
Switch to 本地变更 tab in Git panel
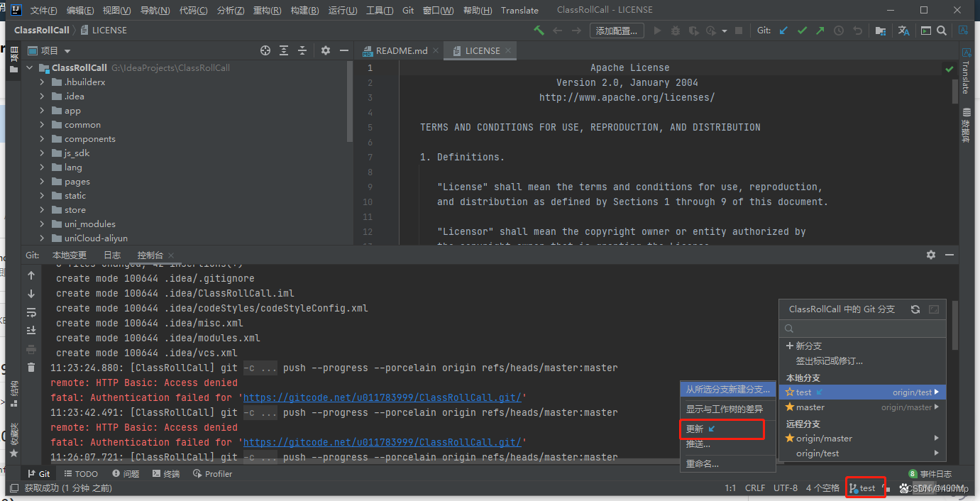[x=70, y=255]
